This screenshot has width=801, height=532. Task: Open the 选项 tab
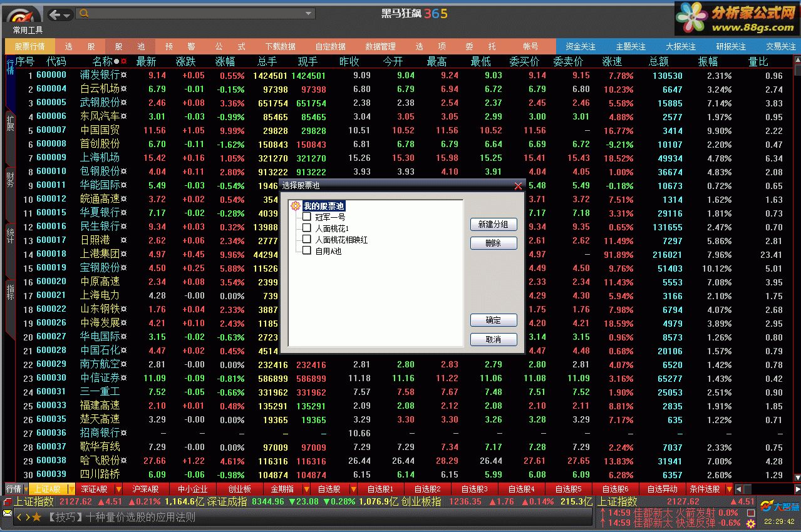point(431,46)
